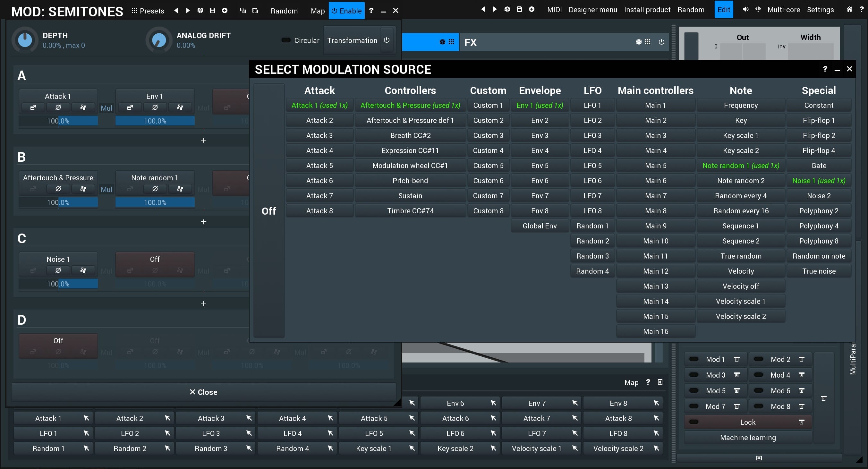Click the list icon next to Mod 1
The width and height of the screenshot is (868, 469).
pyautogui.click(x=736, y=359)
